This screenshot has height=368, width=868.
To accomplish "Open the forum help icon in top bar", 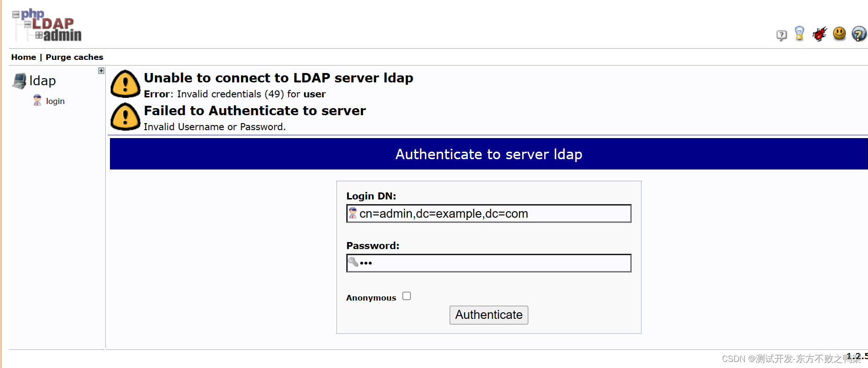I will 781,35.
